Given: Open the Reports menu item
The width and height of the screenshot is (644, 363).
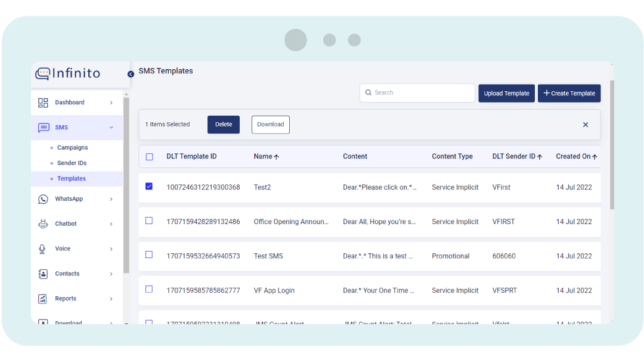Looking at the screenshot, I should click(x=77, y=299).
